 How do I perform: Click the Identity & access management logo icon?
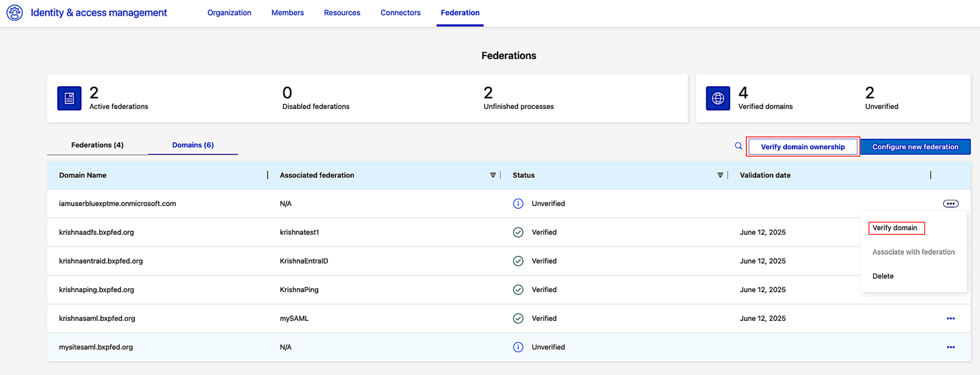(14, 12)
